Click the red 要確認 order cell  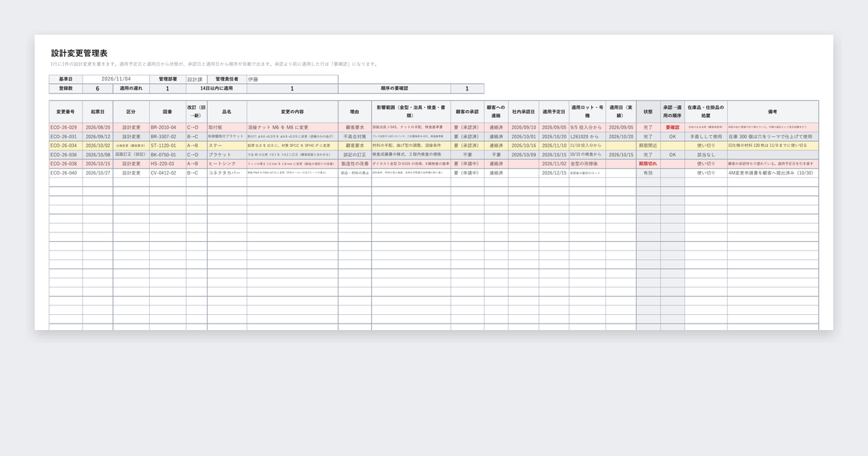coord(672,127)
